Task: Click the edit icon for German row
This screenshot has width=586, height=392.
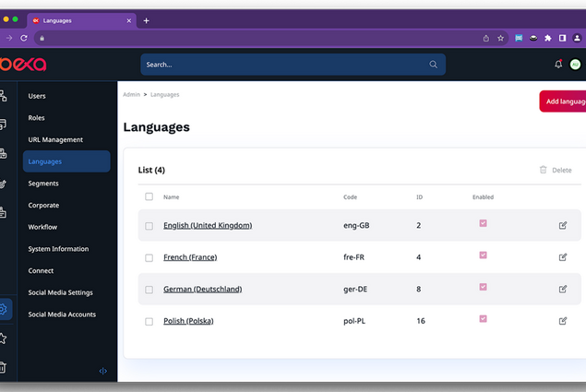Action: point(563,289)
